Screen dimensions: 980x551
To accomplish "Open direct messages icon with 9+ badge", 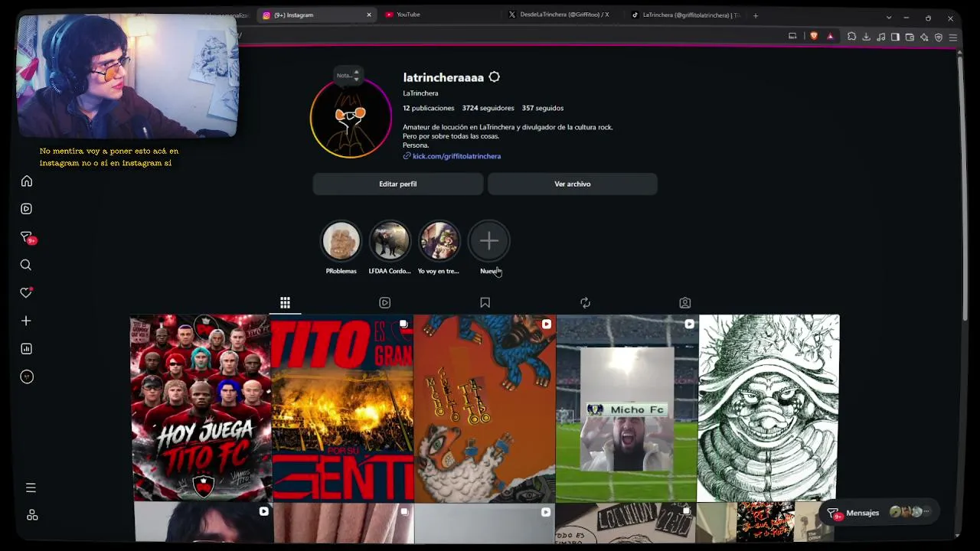I will [x=27, y=237].
